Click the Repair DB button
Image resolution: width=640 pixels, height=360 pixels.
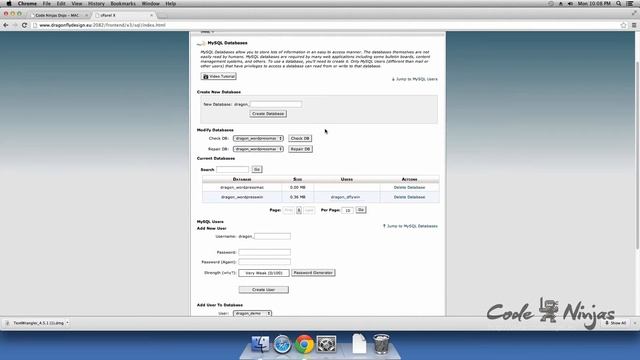pos(300,149)
